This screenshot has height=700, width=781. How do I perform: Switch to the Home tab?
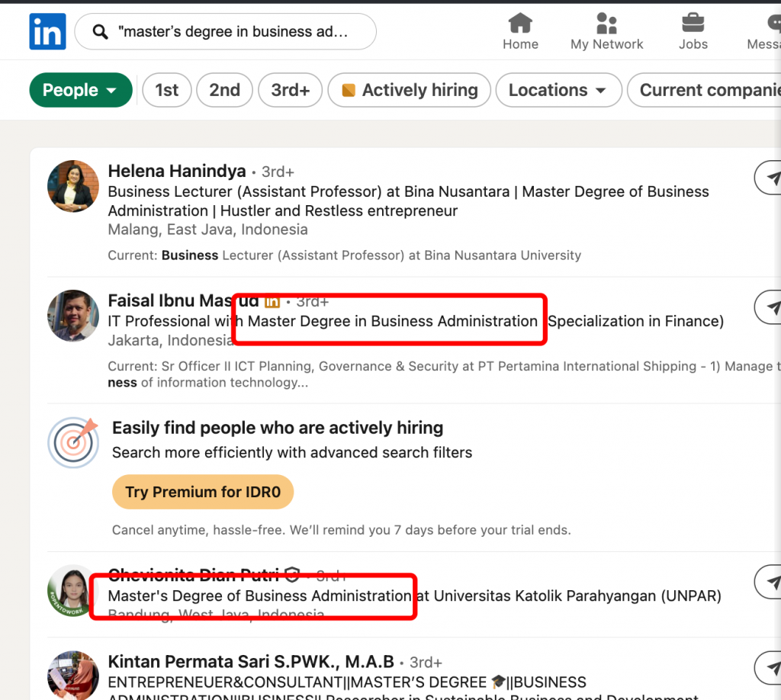[x=520, y=32]
